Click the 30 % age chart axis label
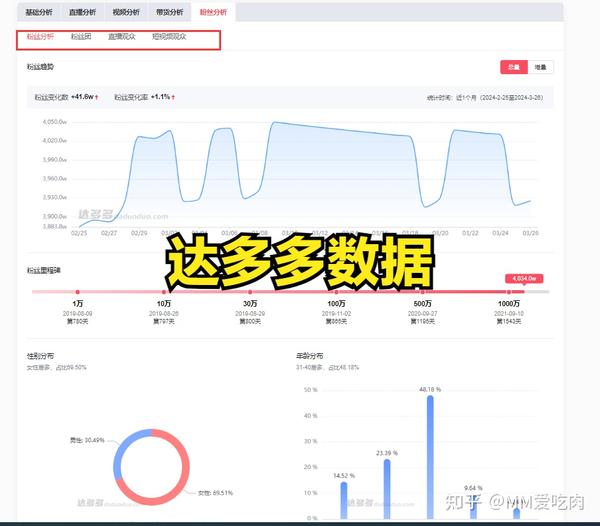This screenshot has height=526, width=600. pos(310,441)
